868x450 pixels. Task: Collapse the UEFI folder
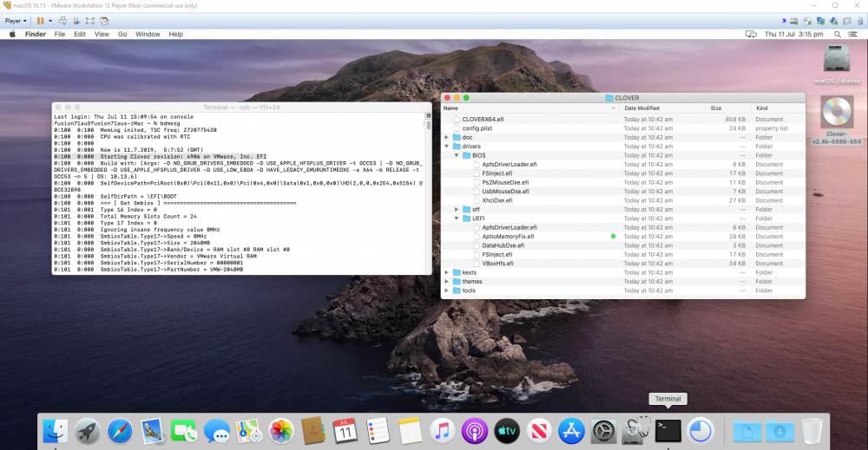pos(457,218)
